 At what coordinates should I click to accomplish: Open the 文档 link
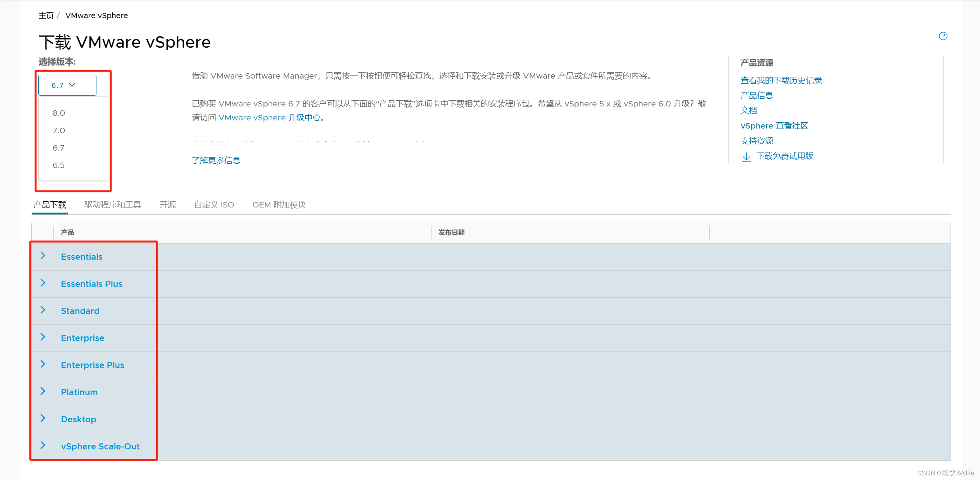tap(749, 111)
